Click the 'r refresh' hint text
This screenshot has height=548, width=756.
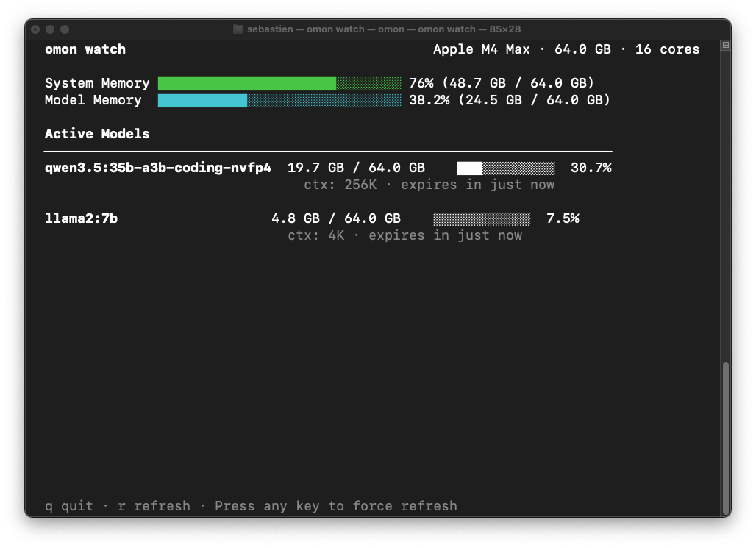154,506
